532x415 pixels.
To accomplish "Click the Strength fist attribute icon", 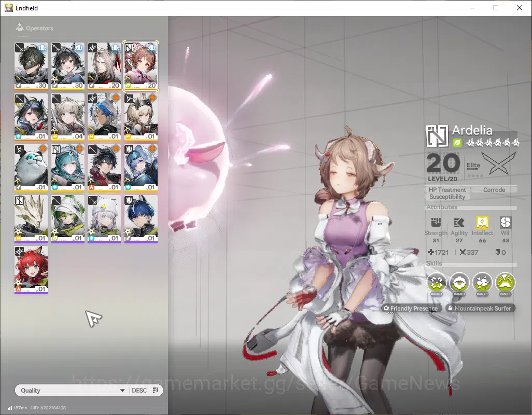I will click(436, 223).
